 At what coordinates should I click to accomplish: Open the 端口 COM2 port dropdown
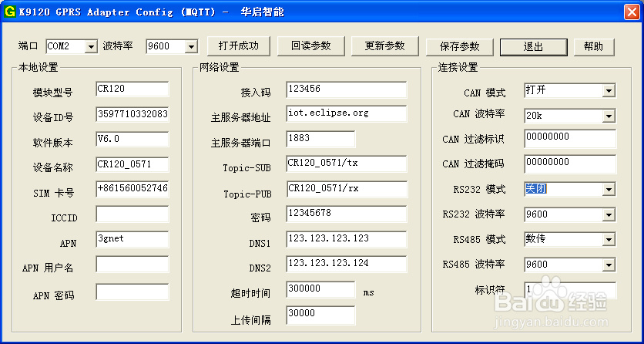(91, 46)
